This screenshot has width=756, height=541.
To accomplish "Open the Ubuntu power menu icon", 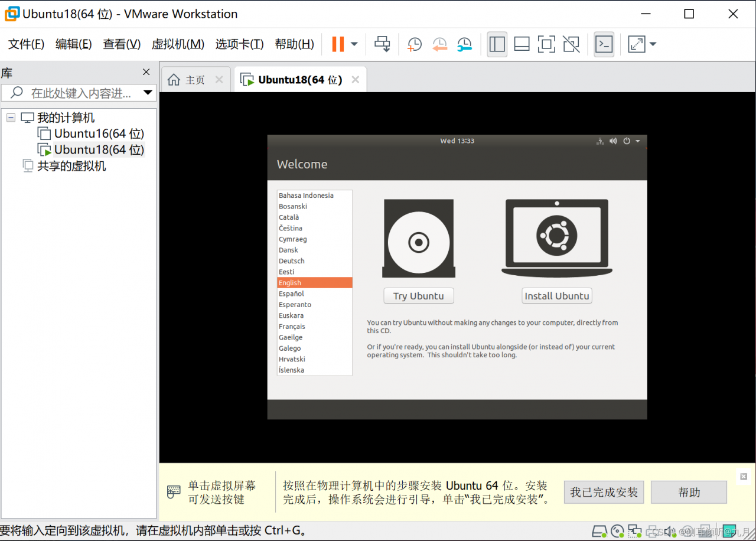I will [627, 141].
